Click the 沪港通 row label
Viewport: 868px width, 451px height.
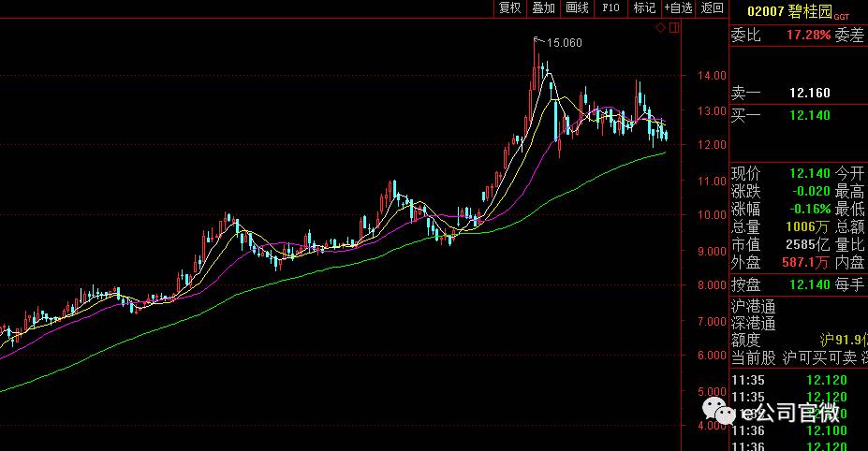(x=754, y=307)
